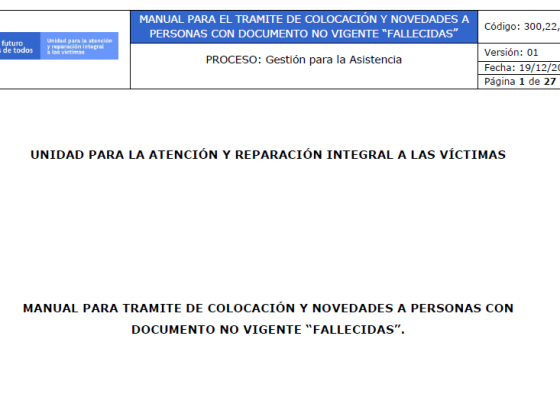Click the word 'VÍCTIMAS' in the heading
560x420 pixels.
pyautogui.click(x=472, y=155)
